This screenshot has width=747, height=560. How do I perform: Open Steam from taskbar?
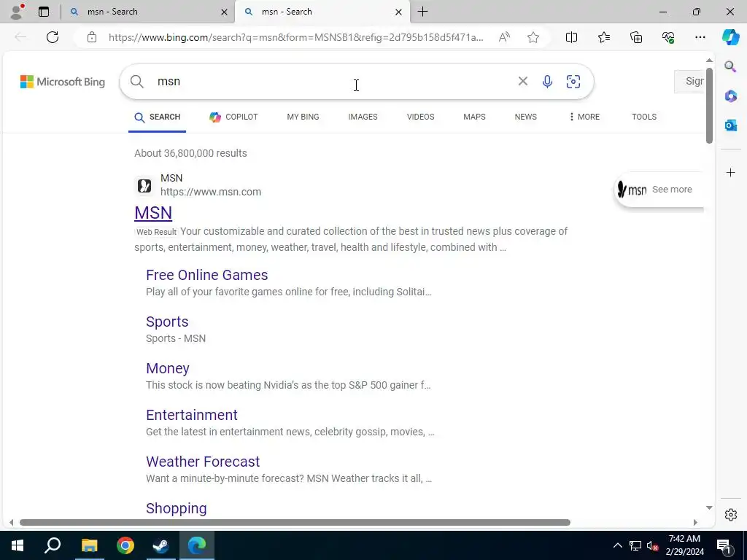(x=161, y=545)
